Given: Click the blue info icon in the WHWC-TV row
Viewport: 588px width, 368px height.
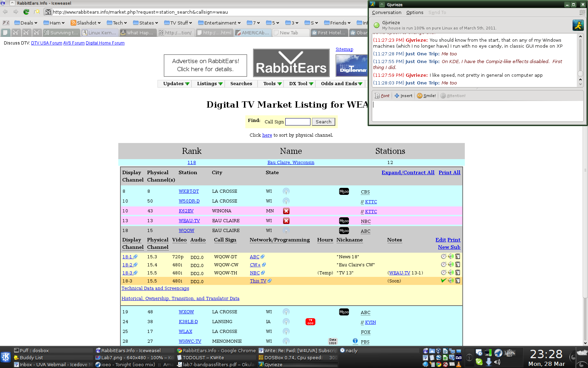Looking at the screenshot, I should click(x=355, y=341).
